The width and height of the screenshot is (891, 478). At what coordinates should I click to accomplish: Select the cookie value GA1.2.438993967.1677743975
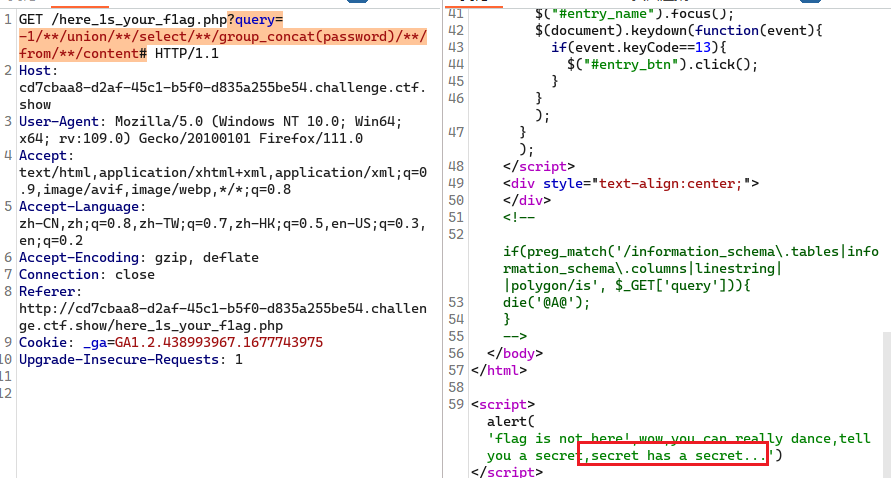(x=219, y=343)
